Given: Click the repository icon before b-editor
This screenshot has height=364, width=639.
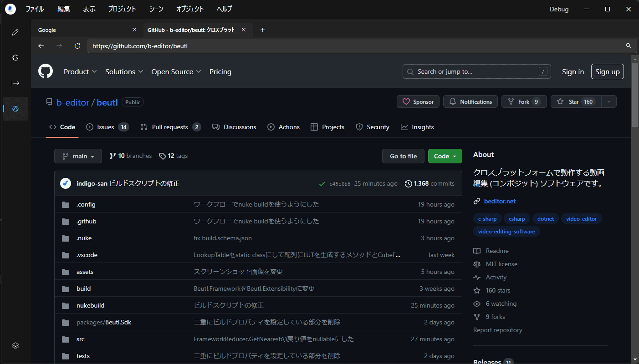Looking at the screenshot, I should 49,102.
